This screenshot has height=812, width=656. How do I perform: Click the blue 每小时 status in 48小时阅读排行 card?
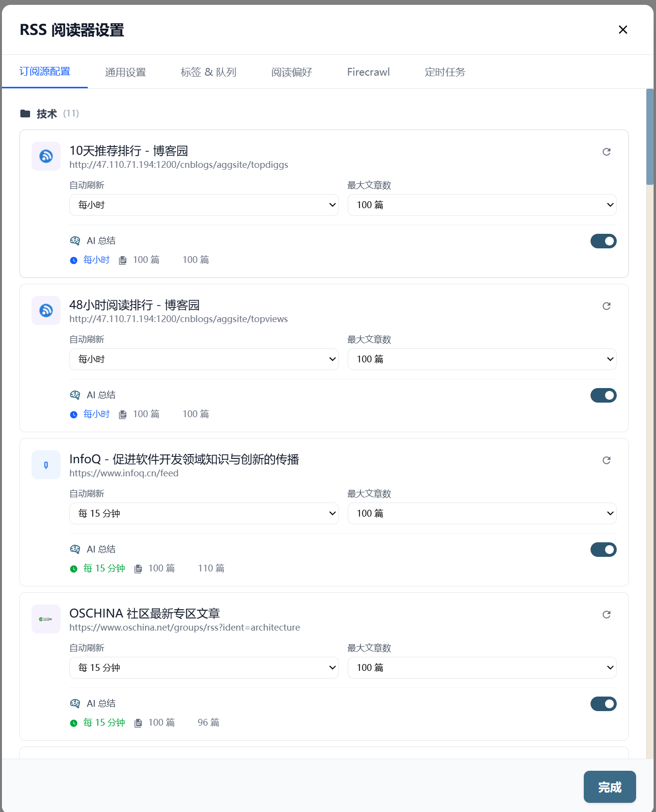96,414
